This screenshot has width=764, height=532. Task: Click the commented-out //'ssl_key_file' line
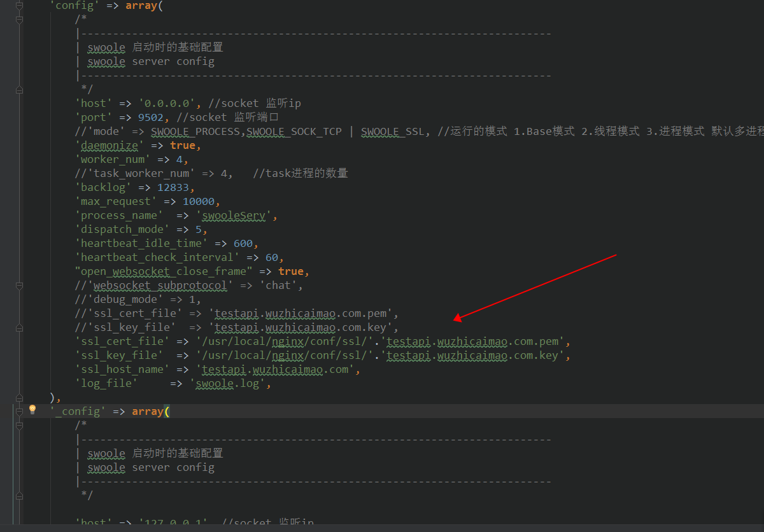tap(237, 327)
